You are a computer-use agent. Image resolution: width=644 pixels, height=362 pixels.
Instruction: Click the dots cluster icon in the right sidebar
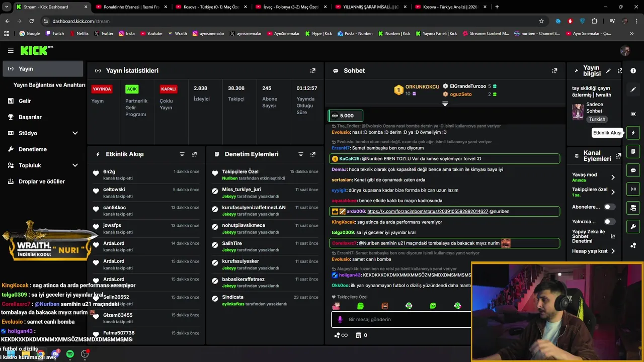tap(633, 245)
